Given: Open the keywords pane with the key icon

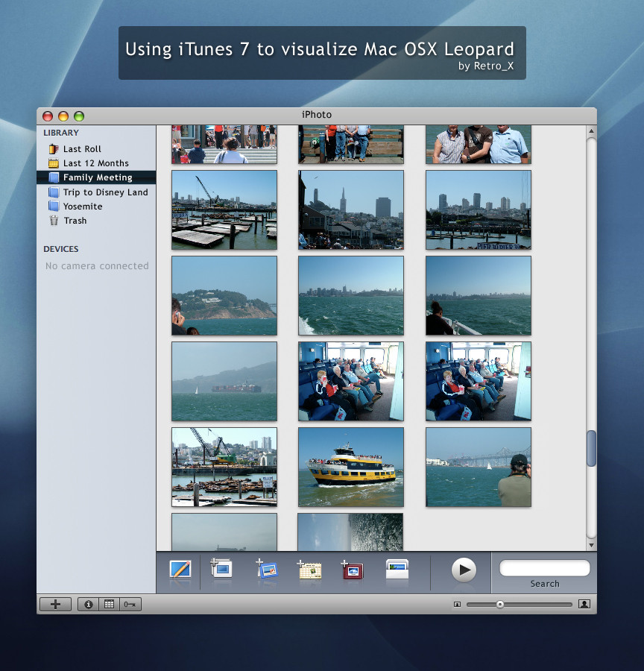Looking at the screenshot, I should [x=130, y=604].
